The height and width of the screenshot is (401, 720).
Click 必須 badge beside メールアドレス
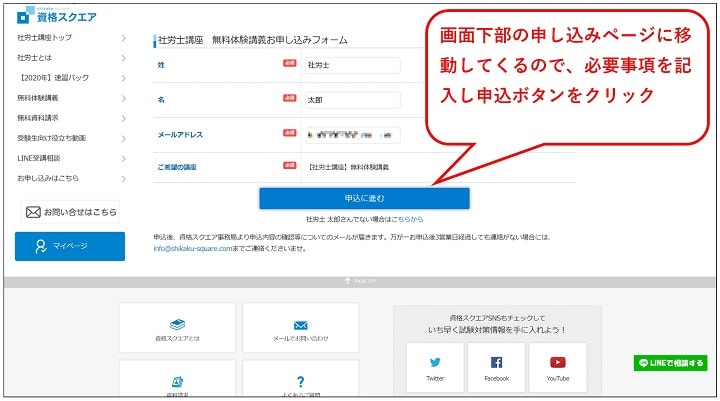(x=289, y=133)
